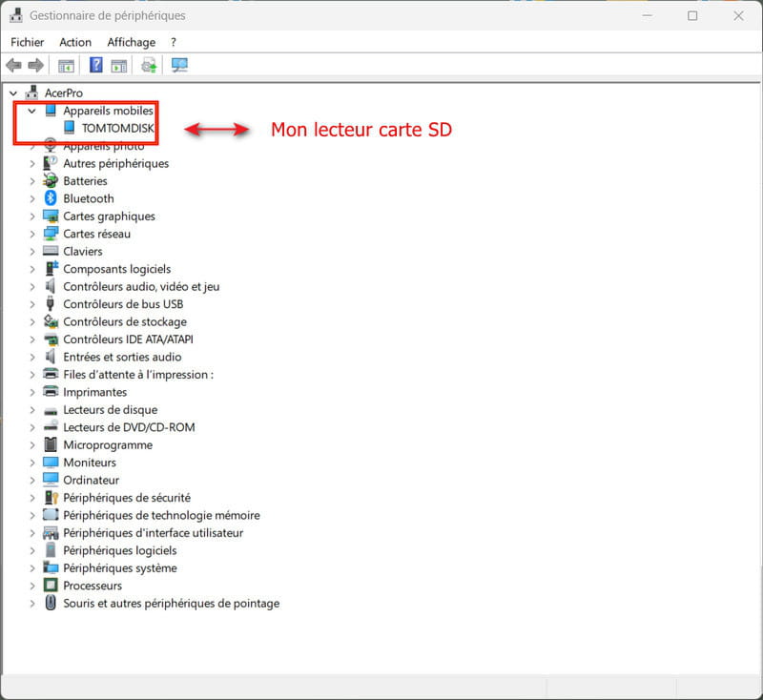Select Souris et autres périphériques de pointage
Screen dimensions: 763x700
pyautogui.click(x=171, y=604)
